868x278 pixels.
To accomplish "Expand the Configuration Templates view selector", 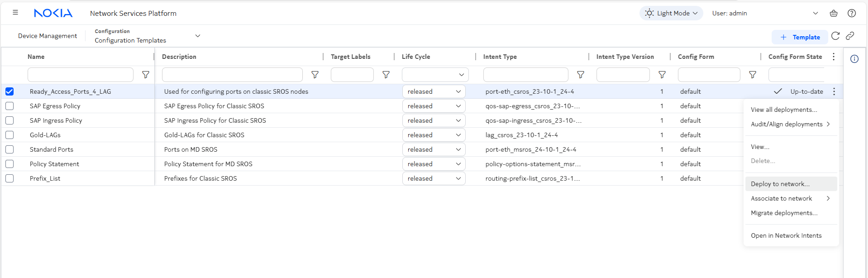I will click(197, 36).
